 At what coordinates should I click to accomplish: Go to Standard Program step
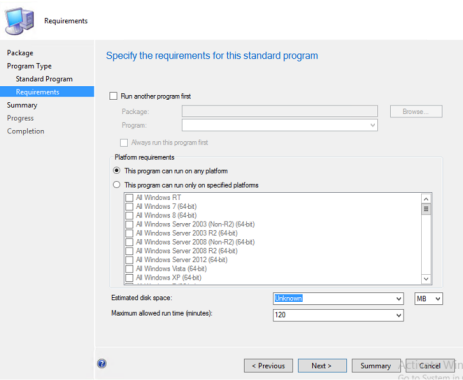(44, 79)
